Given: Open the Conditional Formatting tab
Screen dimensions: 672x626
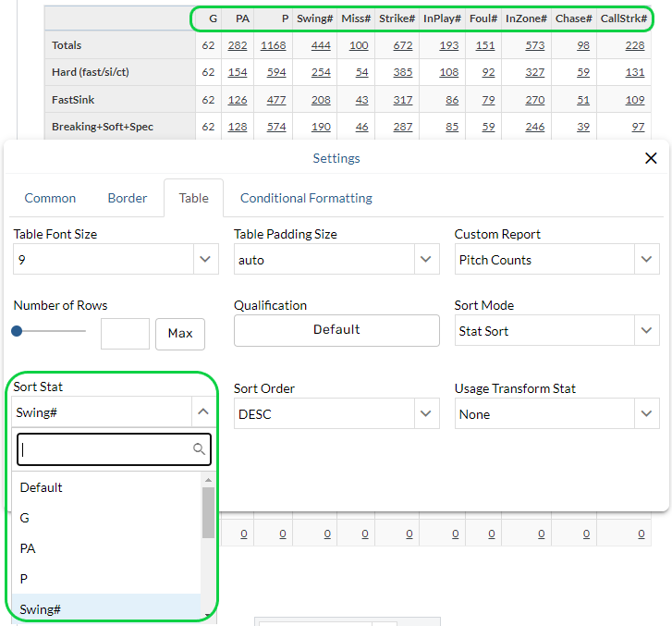Looking at the screenshot, I should pyautogui.click(x=306, y=198).
